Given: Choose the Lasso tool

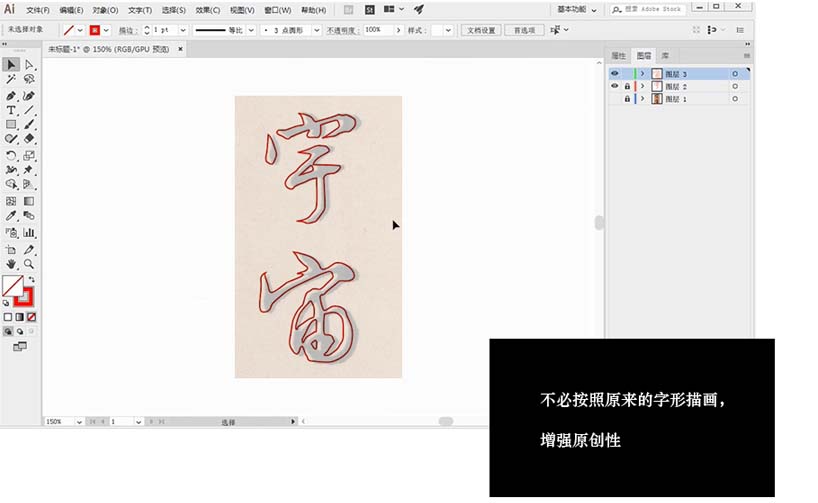Looking at the screenshot, I should click(29, 79).
